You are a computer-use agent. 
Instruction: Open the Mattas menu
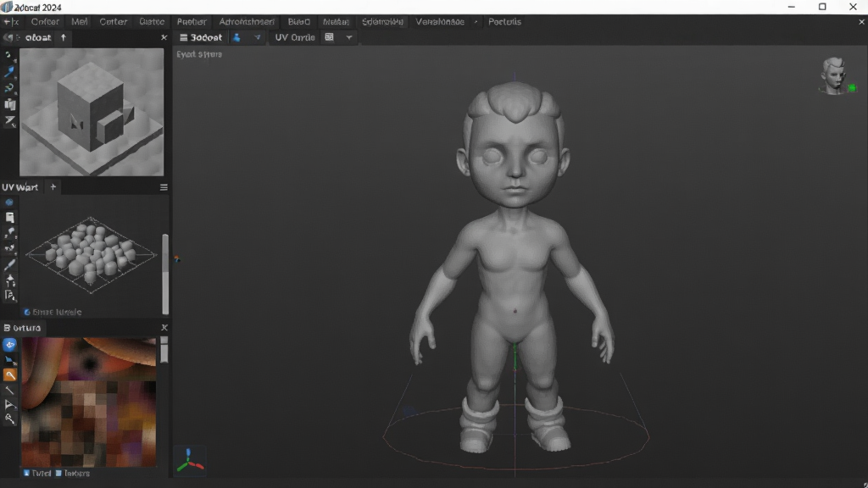[336, 21]
